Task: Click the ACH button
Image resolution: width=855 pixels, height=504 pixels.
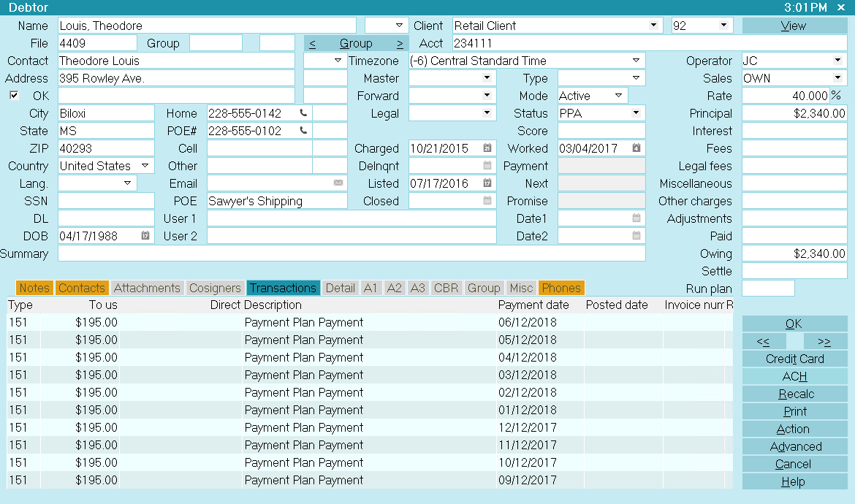Action: point(794,376)
